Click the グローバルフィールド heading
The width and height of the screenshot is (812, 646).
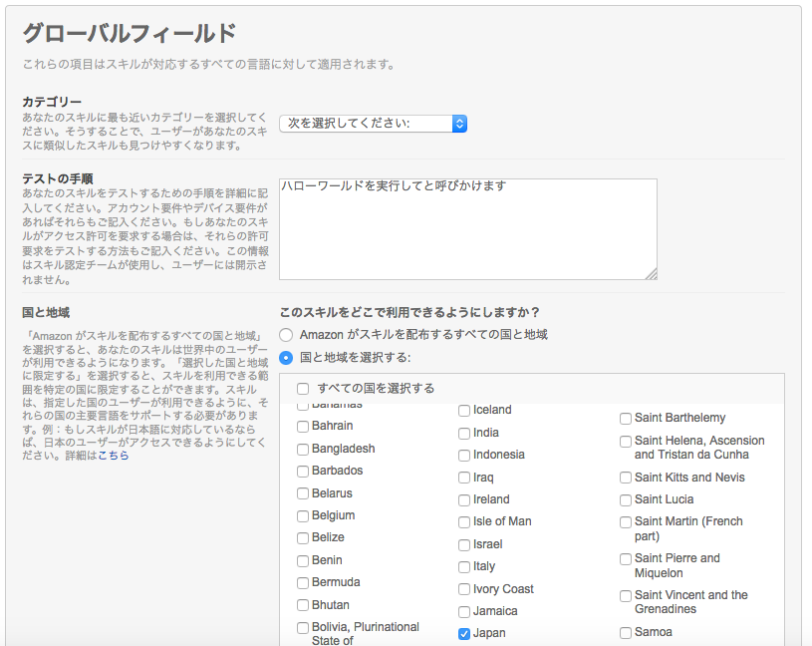pos(130,34)
